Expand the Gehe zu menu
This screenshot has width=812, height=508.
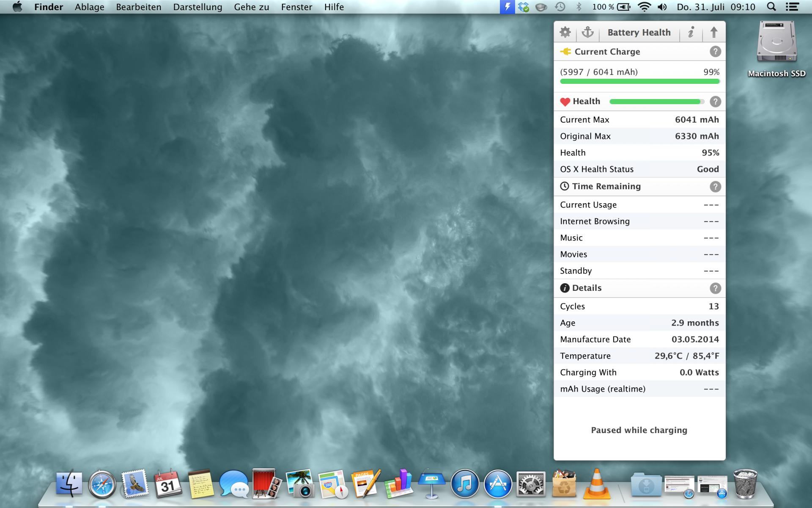[251, 7]
